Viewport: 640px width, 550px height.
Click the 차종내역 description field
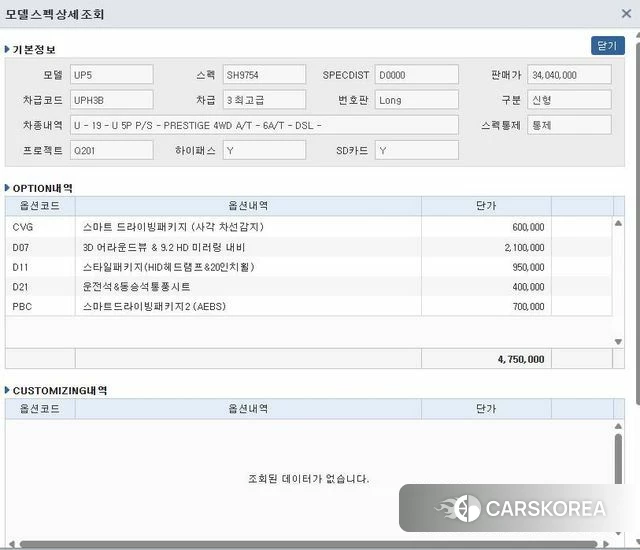264,125
